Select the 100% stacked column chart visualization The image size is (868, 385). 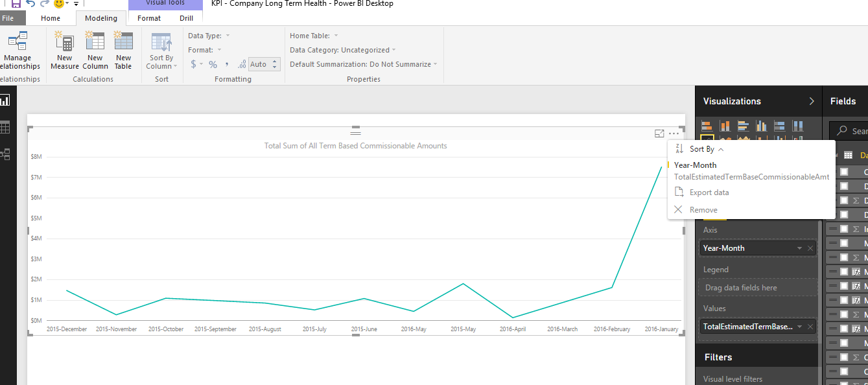coord(798,126)
